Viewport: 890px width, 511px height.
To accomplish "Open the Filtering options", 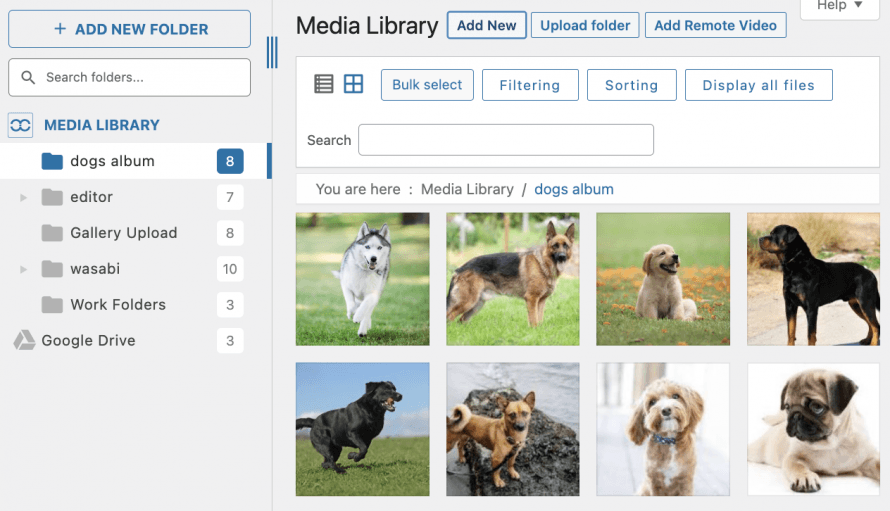I will coord(529,85).
